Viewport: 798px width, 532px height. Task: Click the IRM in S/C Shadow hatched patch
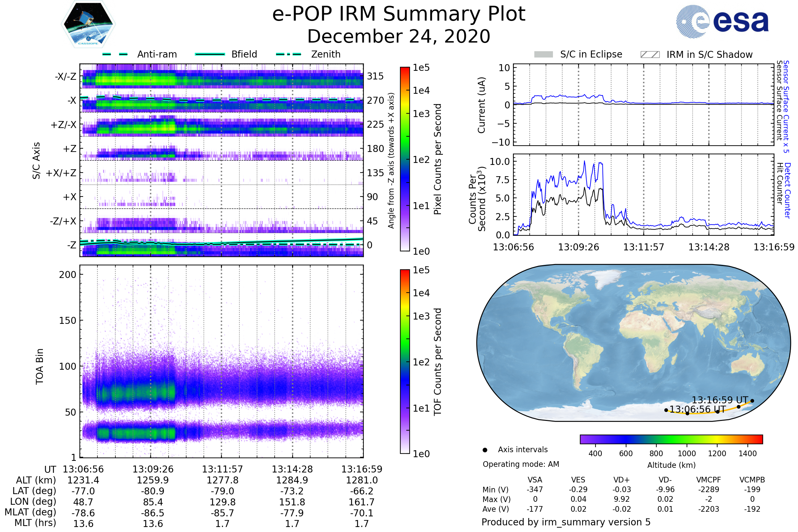[650, 55]
